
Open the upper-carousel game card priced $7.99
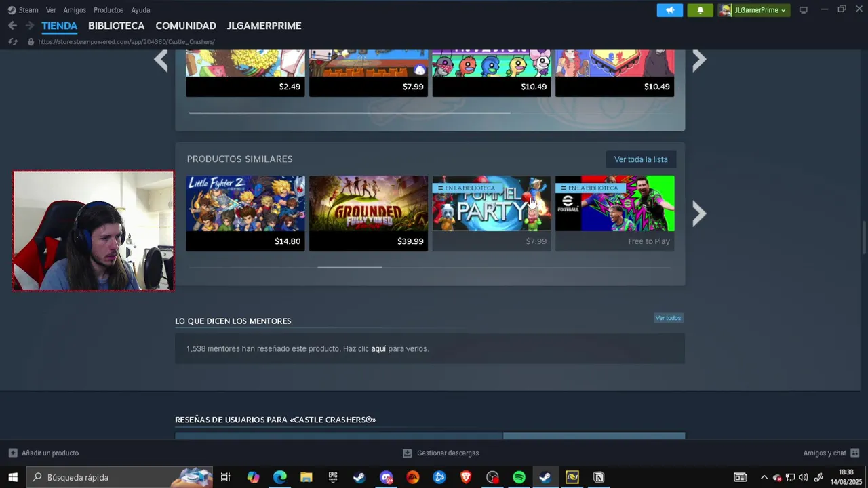[368, 73]
